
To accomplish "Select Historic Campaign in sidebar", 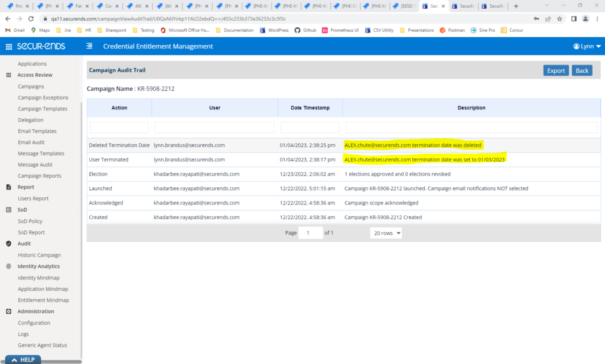I will (40, 255).
